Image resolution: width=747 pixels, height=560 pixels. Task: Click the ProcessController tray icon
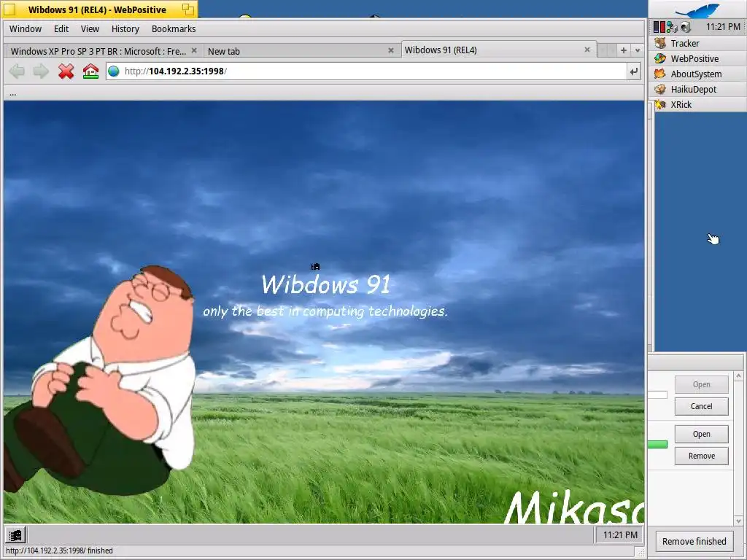click(659, 27)
